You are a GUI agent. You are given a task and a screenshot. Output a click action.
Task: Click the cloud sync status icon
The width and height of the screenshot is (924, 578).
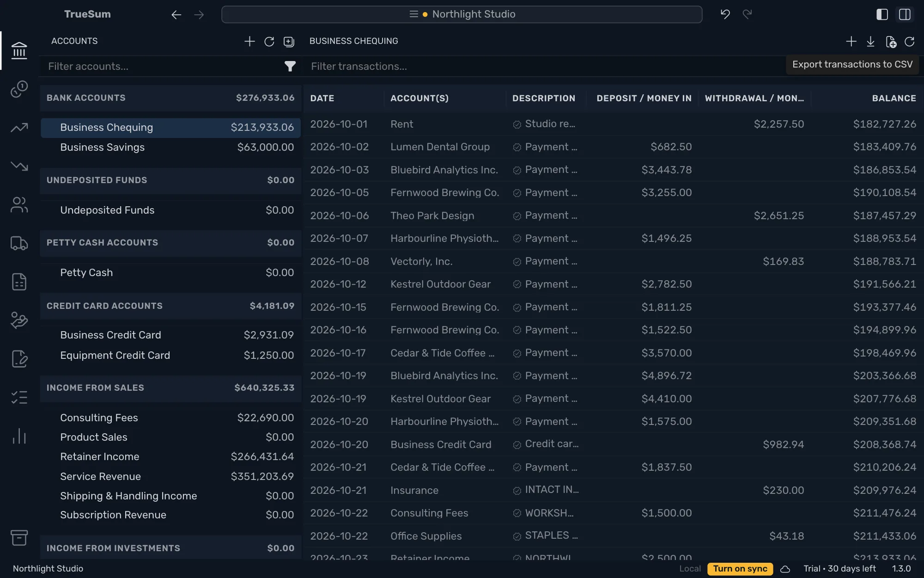785,569
